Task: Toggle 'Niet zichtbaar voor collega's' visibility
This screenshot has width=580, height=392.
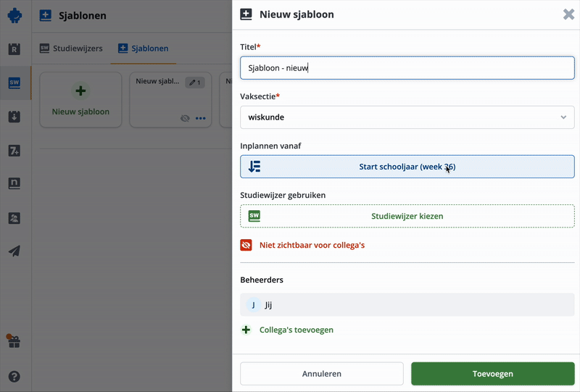Action: tap(312, 246)
